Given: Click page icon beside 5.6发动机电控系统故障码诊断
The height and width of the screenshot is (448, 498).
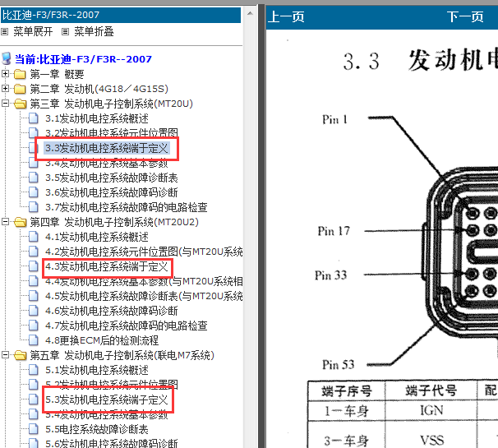Looking at the screenshot, I should point(34,443).
